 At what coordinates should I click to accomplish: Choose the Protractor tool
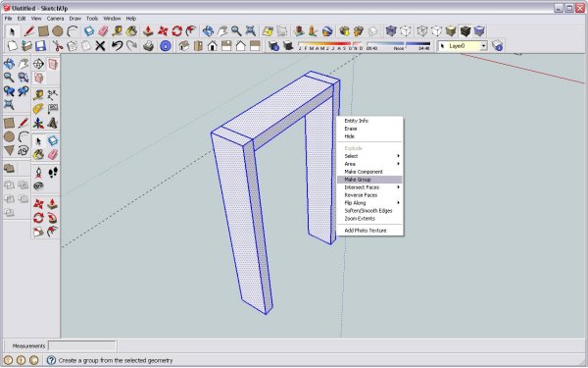tap(38, 109)
